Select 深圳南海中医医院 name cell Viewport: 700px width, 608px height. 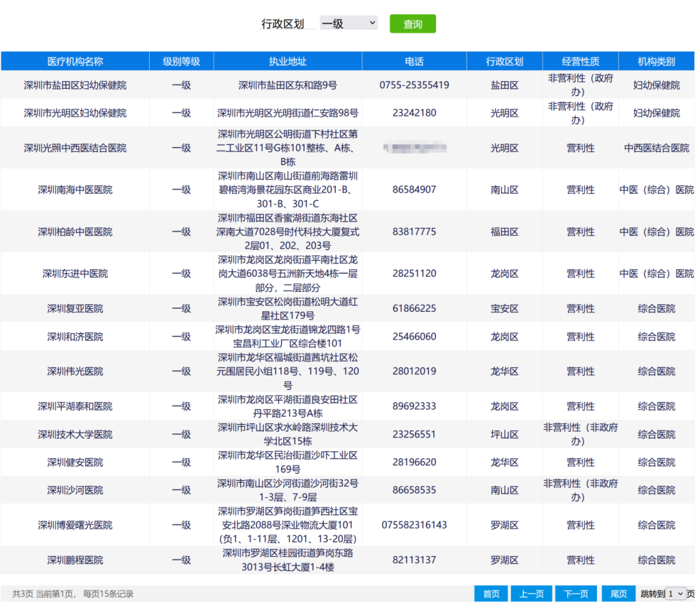(x=75, y=190)
